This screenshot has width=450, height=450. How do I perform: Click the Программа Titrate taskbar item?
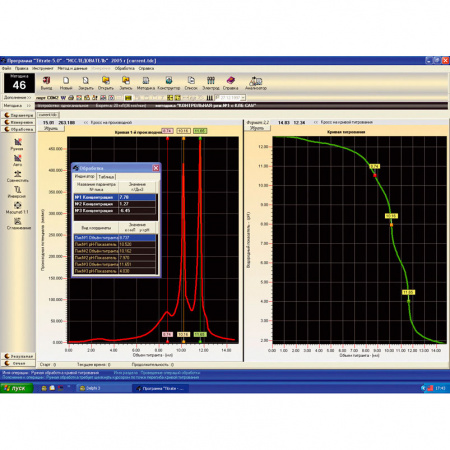(x=161, y=388)
